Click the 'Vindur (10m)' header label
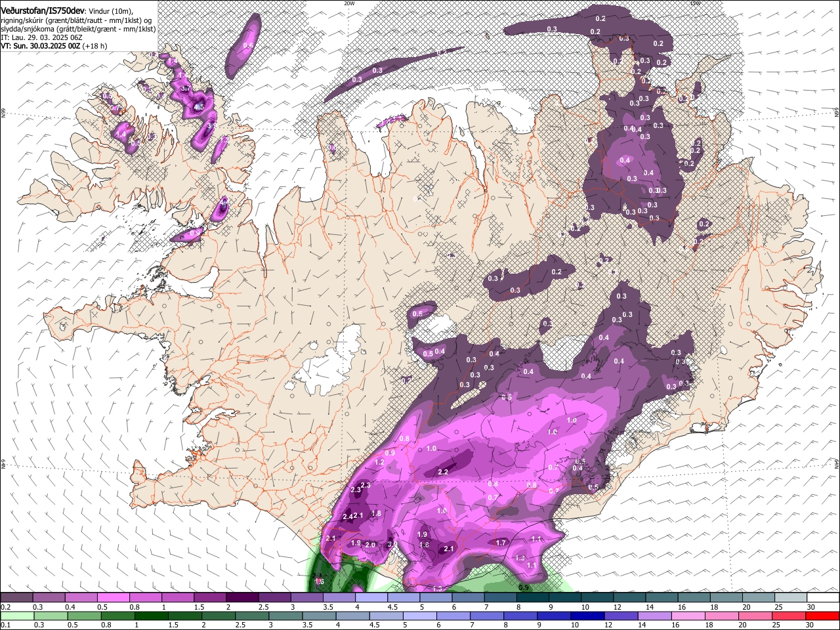 [110, 11]
